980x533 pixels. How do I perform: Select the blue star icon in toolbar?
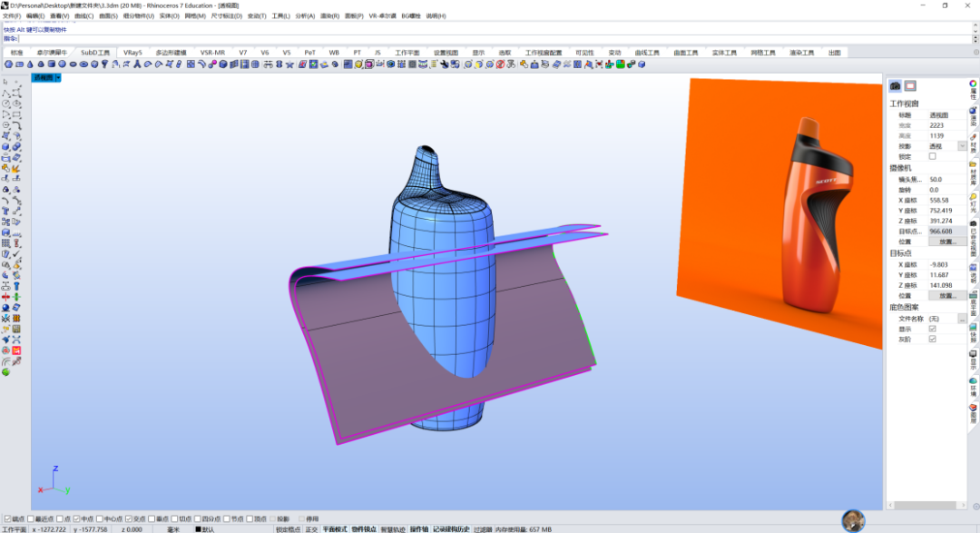tap(289, 64)
